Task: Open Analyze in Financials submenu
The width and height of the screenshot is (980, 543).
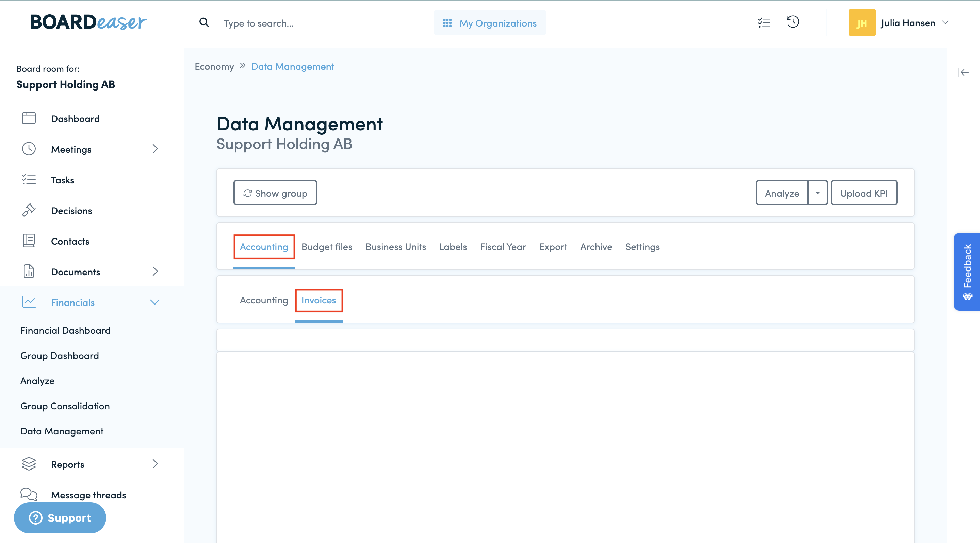Action: 37,381
